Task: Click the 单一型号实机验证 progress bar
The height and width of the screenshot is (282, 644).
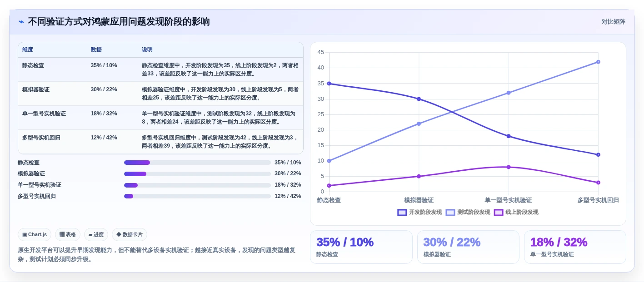Action: pos(197,185)
